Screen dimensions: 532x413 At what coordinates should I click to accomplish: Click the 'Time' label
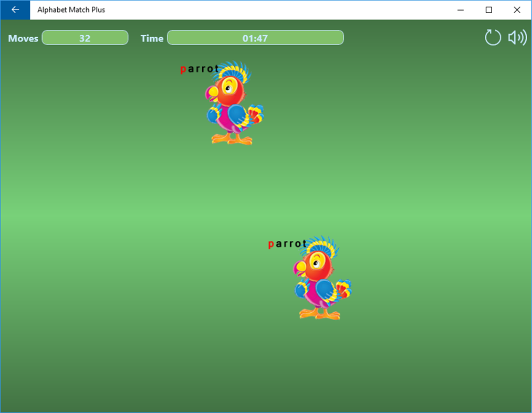(x=152, y=38)
